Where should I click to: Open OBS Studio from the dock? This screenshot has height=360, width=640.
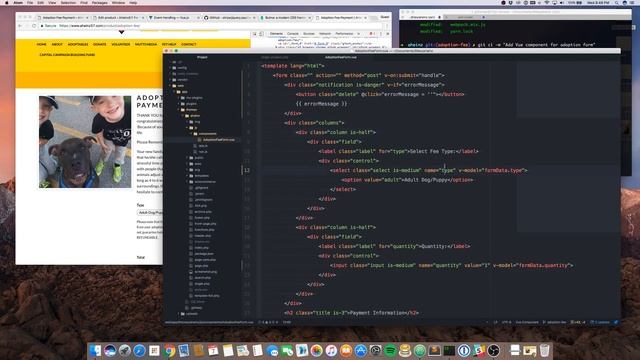click(493, 351)
